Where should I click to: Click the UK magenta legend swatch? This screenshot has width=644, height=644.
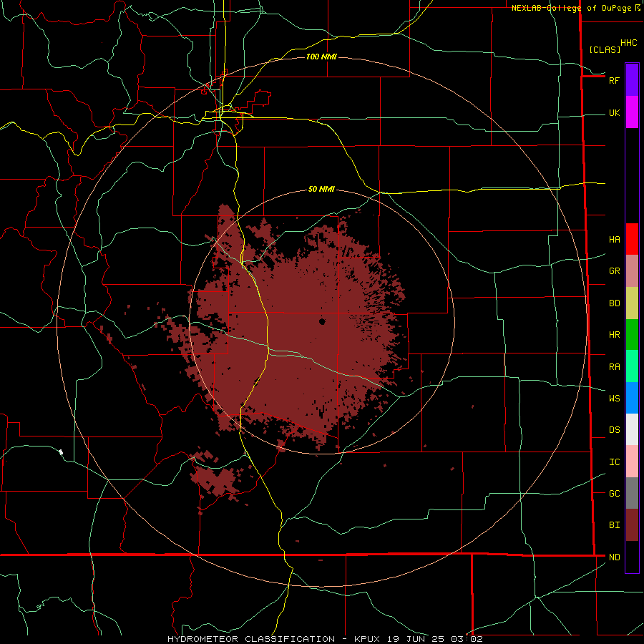point(632,112)
